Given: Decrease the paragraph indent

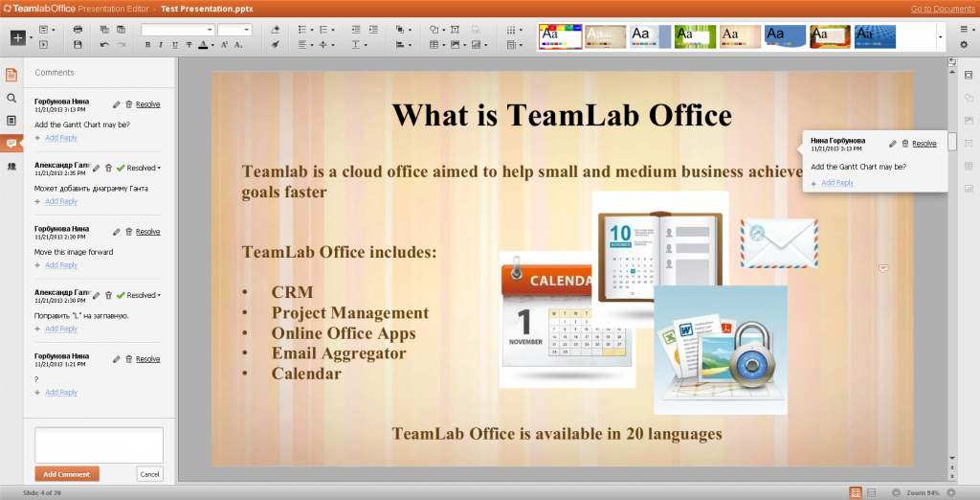Looking at the screenshot, I should click(x=356, y=30).
